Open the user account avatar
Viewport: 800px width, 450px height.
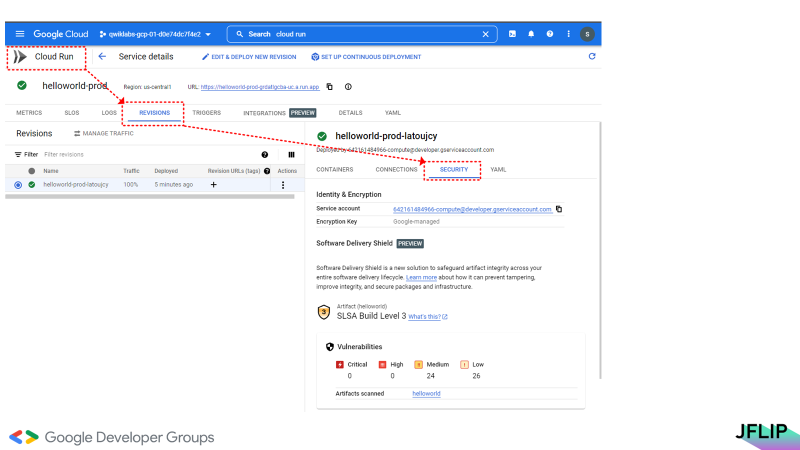click(587, 34)
